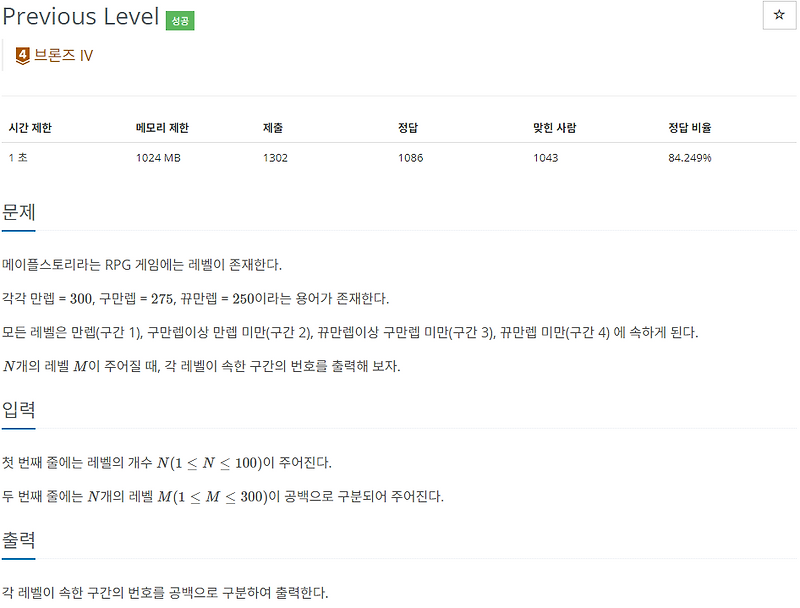Viewport: 800px width, 608px height.
Task: Click the 1 초 time limit value
Action: click(x=18, y=157)
